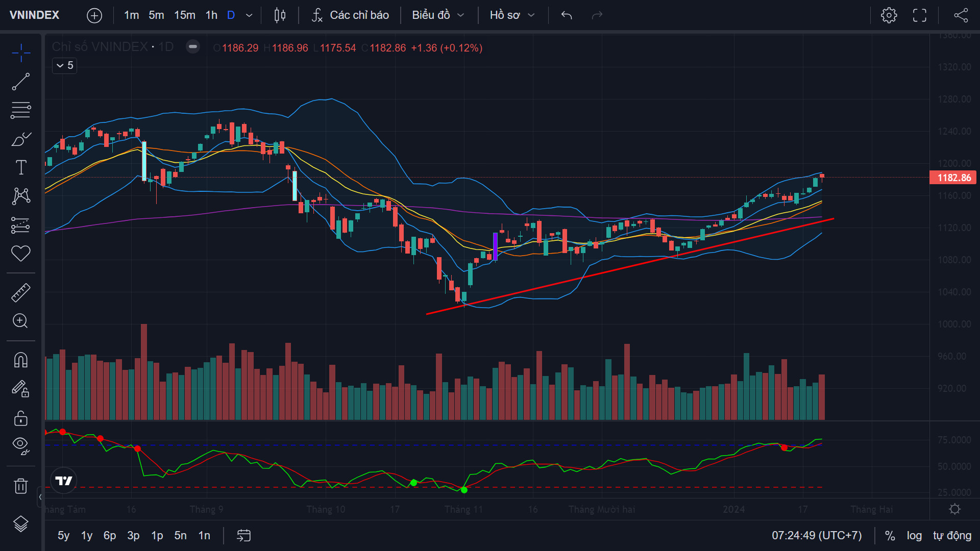The height and width of the screenshot is (551, 980).
Task: Select the trend line drawing tool
Action: [21, 82]
